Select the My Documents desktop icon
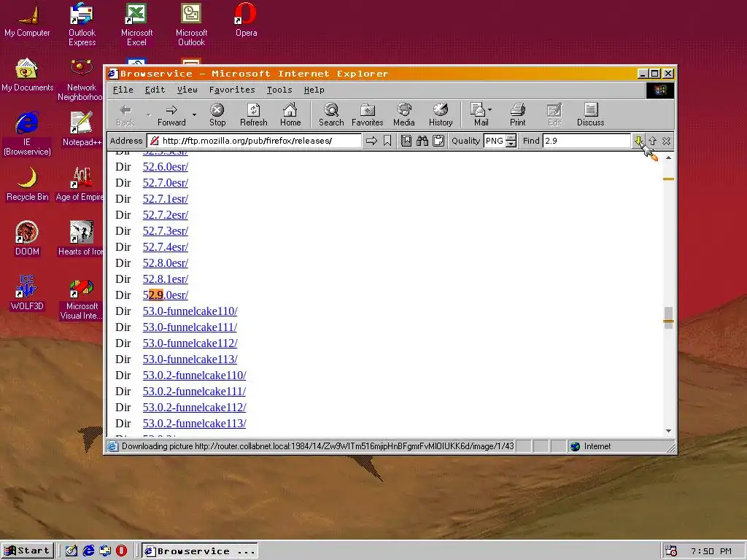Viewport: 747px width, 560px height. click(x=27, y=75)
